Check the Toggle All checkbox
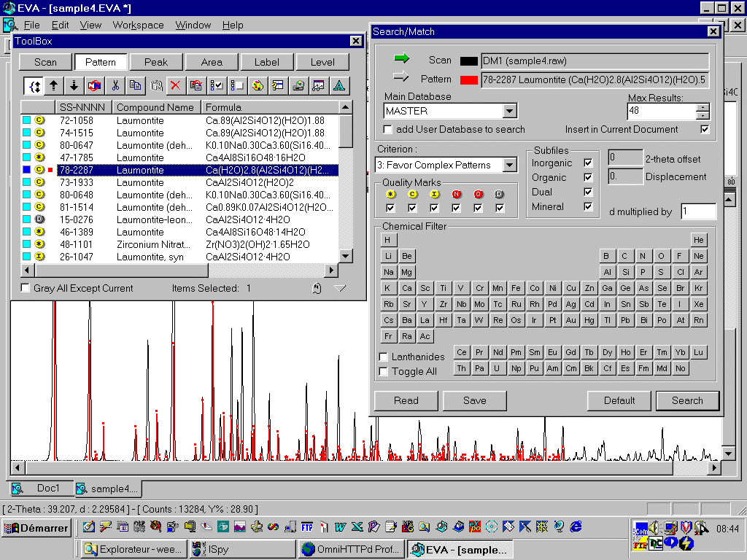The width and height of the screenshot is (747, 560). click(x=384, y=371)
